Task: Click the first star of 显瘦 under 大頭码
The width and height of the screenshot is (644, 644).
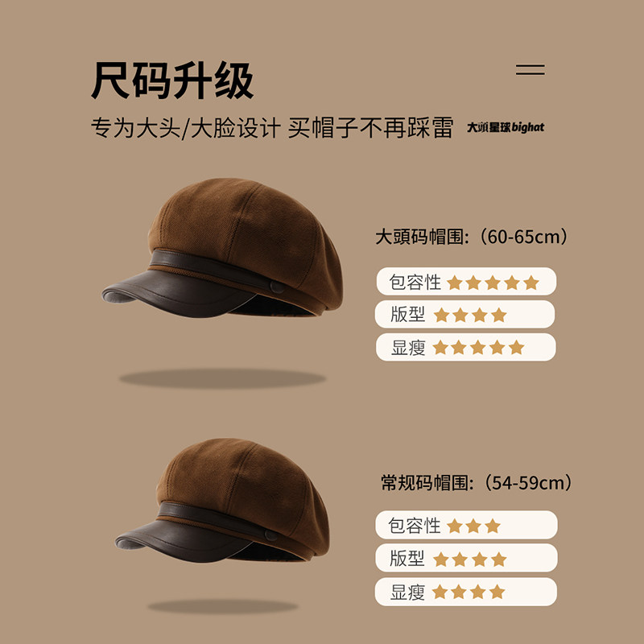Action: 440,348
